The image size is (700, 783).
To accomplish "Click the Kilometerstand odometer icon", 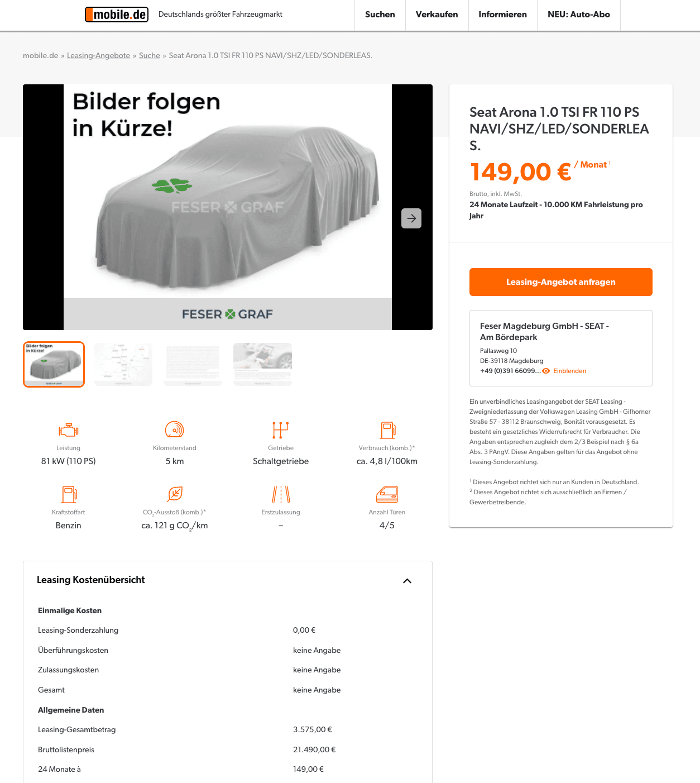I will coord(175,429).
